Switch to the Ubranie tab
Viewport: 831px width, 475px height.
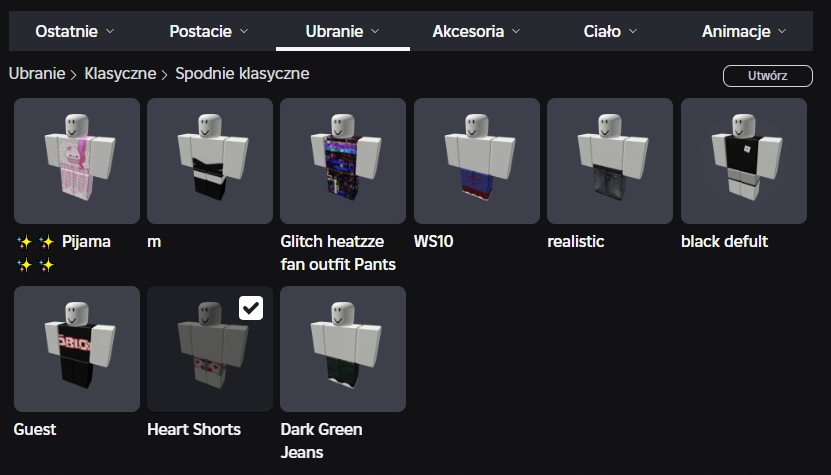[342, 31]
